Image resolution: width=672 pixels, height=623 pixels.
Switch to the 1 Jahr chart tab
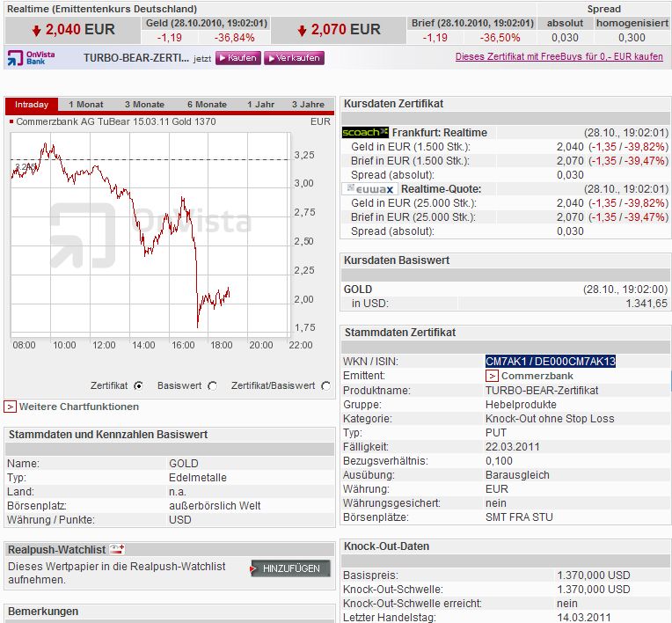click(x=260, y=104)
